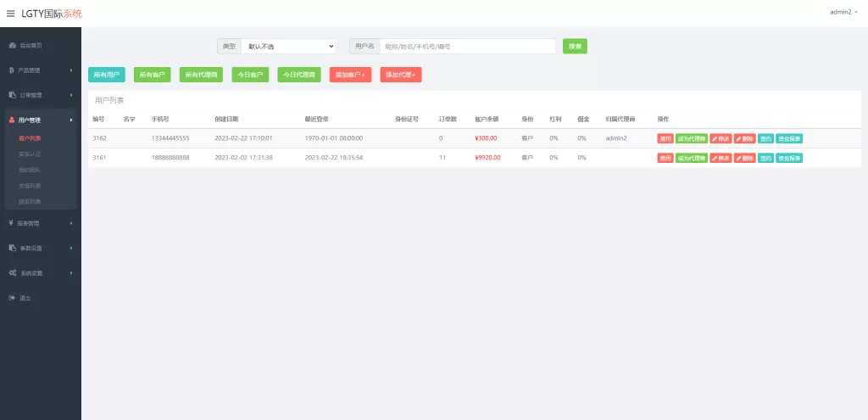Click 签约 for user 3162
The height and width of the screenshot is (420, 868).
pos(765,138)
